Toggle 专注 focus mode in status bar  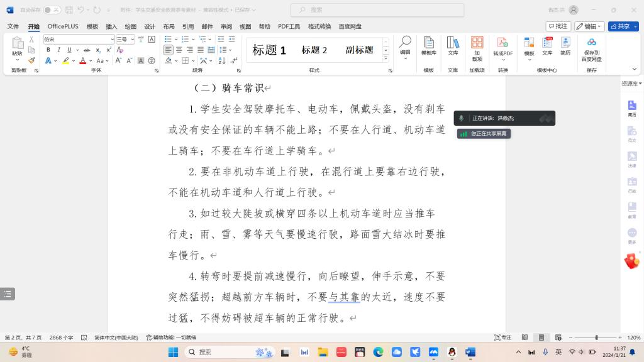pos(503,337)
